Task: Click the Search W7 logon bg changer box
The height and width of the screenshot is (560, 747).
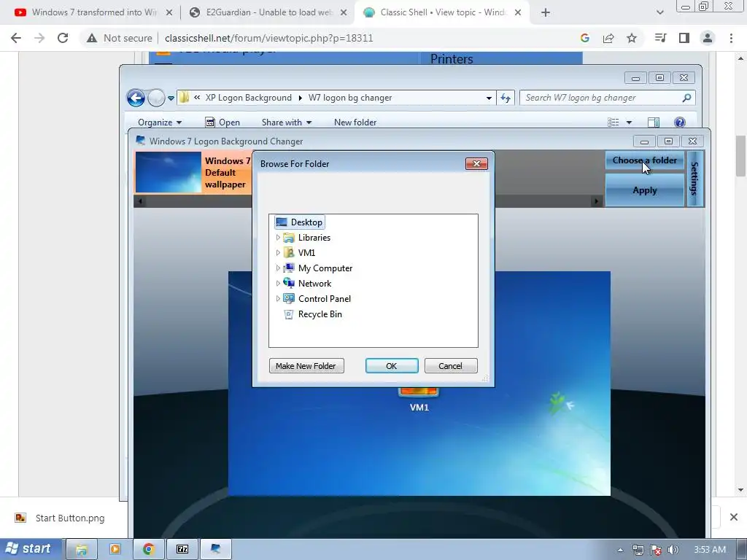Action: tap(608, 98)
